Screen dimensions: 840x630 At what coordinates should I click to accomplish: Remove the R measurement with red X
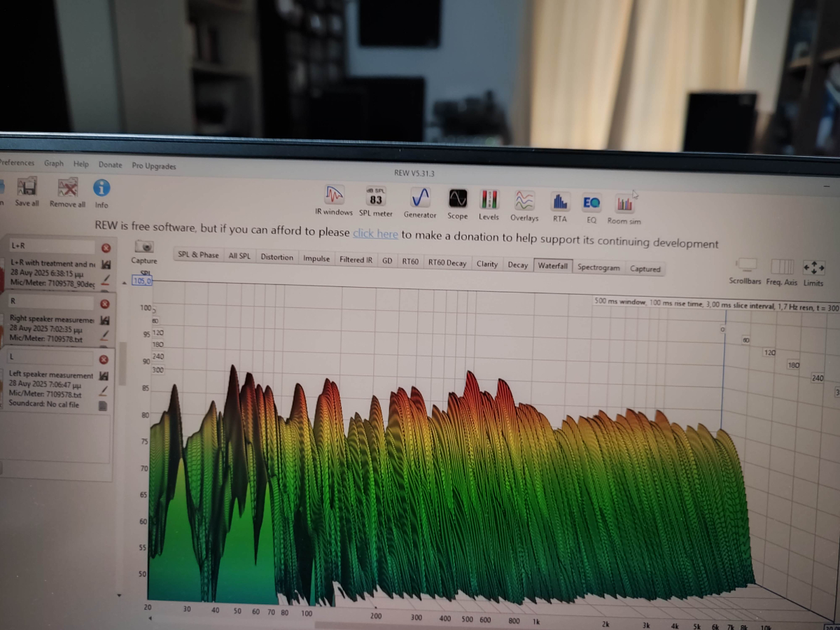click(104, 303)
